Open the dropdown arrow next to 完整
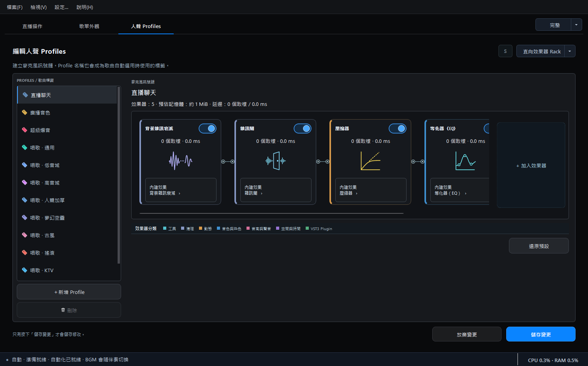Viewport: 588px width, 366px height. click(x=576, y=25)
